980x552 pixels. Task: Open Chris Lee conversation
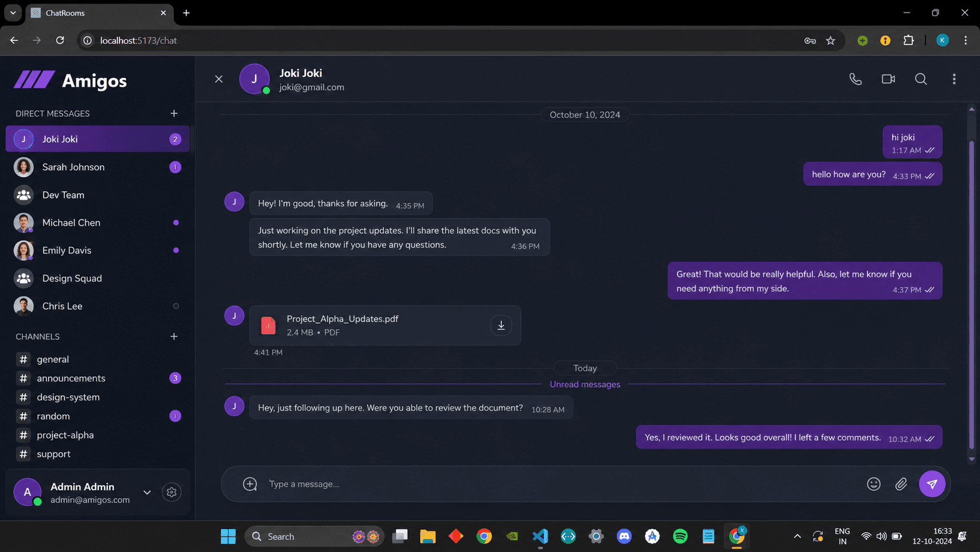coord(97,306)
